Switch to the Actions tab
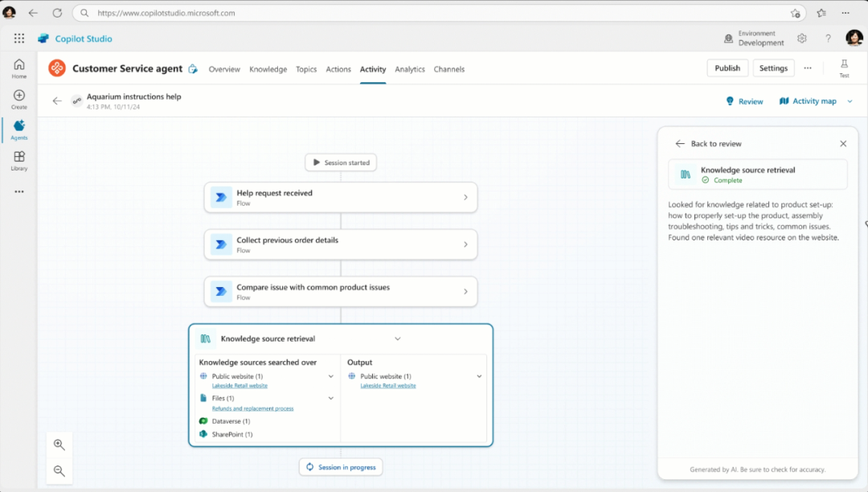Screen dimensions: 868x492 click(338, 69)
